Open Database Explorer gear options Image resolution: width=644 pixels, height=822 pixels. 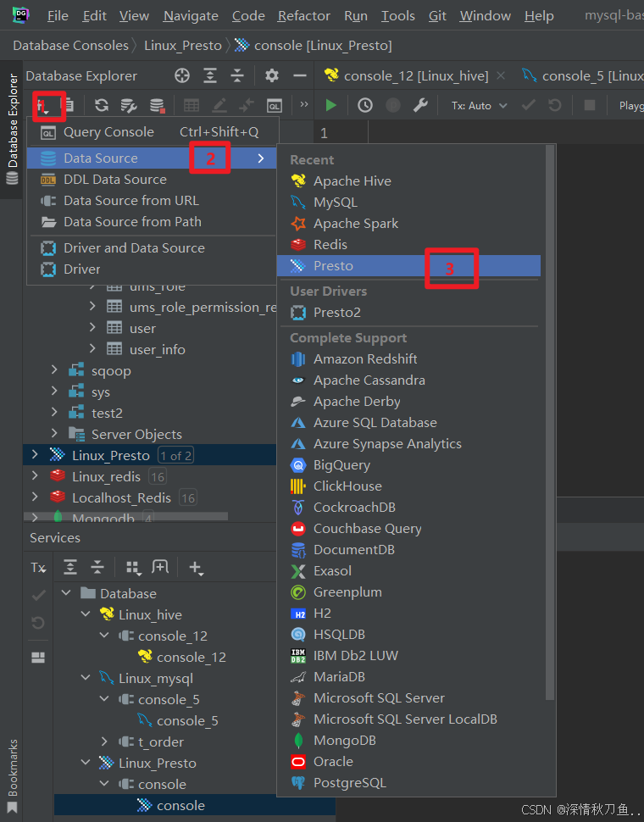[271, 75]
